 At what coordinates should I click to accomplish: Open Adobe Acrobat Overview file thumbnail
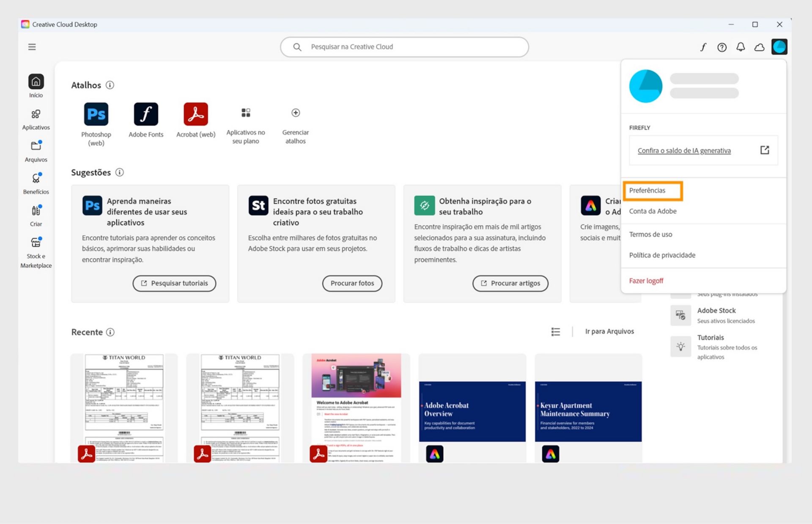coord(472,408)
